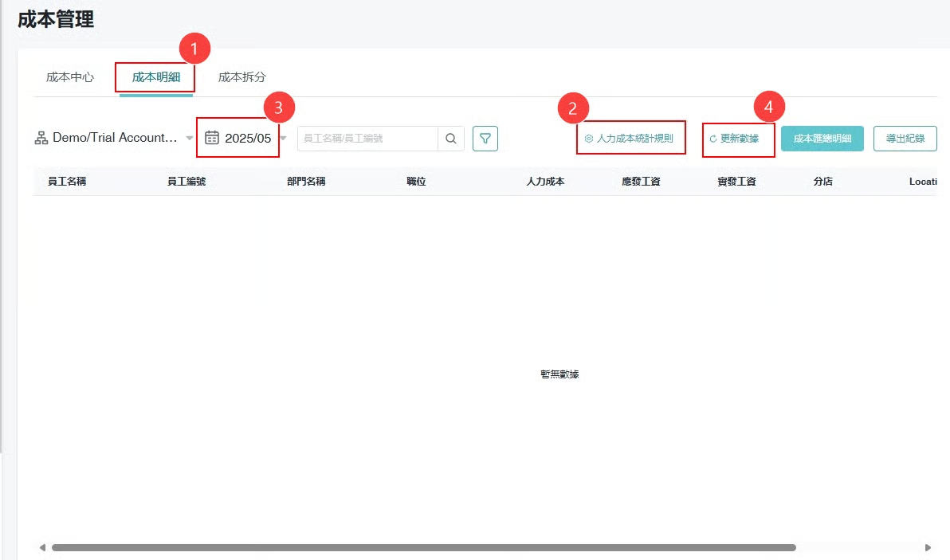The image size is (950, 560).
Task: Click the organization tree icon before Demo/Trial Account
Action: coord(41,138)
